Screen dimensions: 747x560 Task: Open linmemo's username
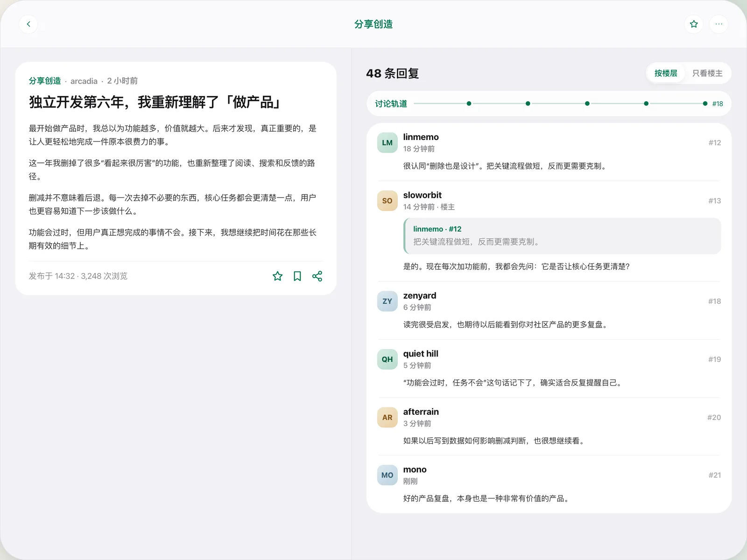[x=421, y=137]
